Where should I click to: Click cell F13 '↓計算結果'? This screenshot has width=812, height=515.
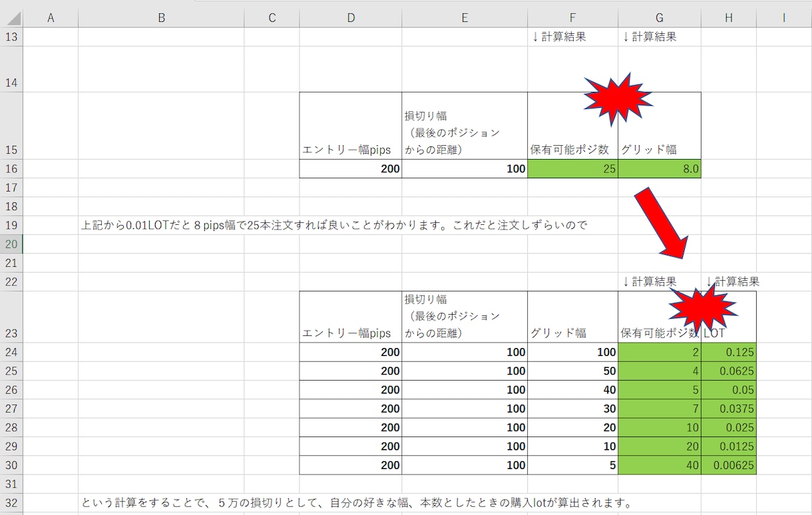pos(572,37)
